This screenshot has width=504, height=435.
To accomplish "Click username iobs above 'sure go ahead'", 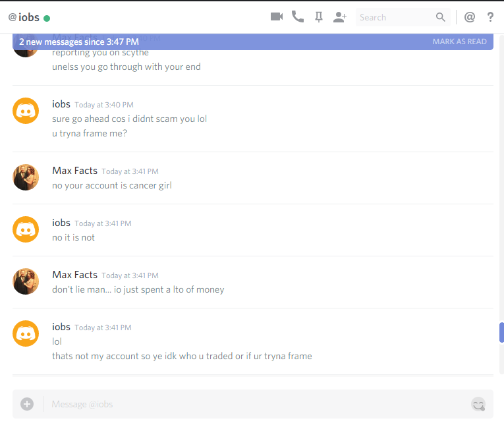I will point(61,104).
